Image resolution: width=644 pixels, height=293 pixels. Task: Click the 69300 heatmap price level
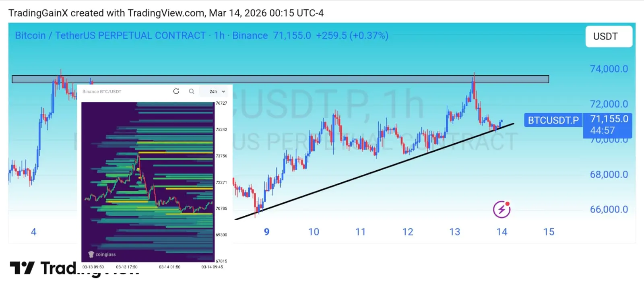(x=221, y=235)
